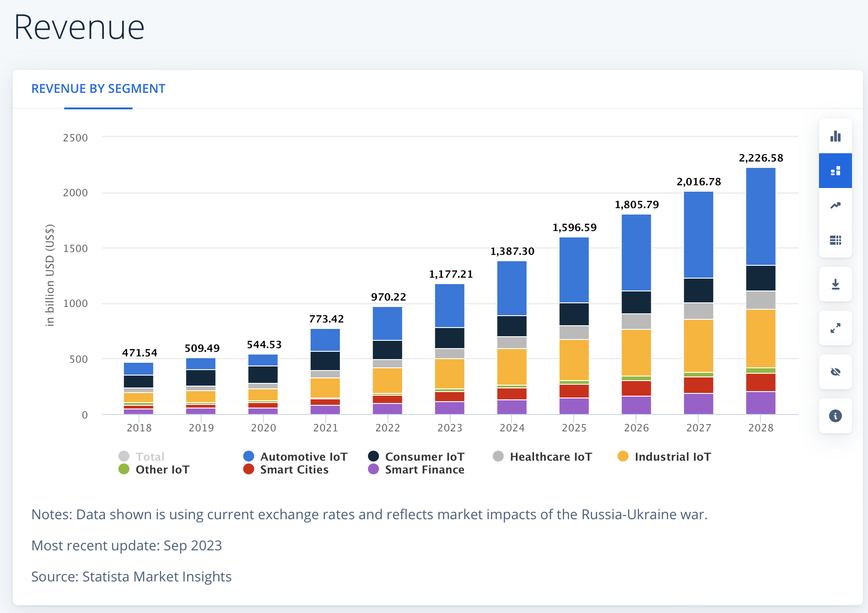Toggle Automotive IoT legend entry
This screenshot has width=868, height=613.
pos(303,457)
